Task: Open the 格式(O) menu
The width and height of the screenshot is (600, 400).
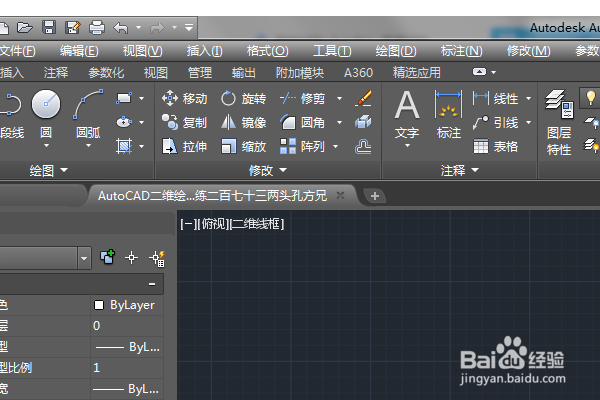Action: tap(267, 51)
